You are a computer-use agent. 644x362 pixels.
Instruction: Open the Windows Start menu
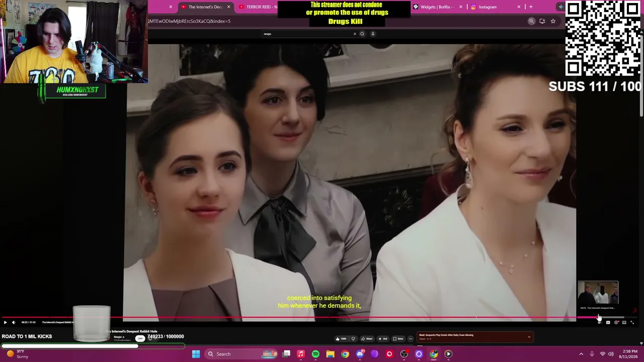(x=196, y=354)
